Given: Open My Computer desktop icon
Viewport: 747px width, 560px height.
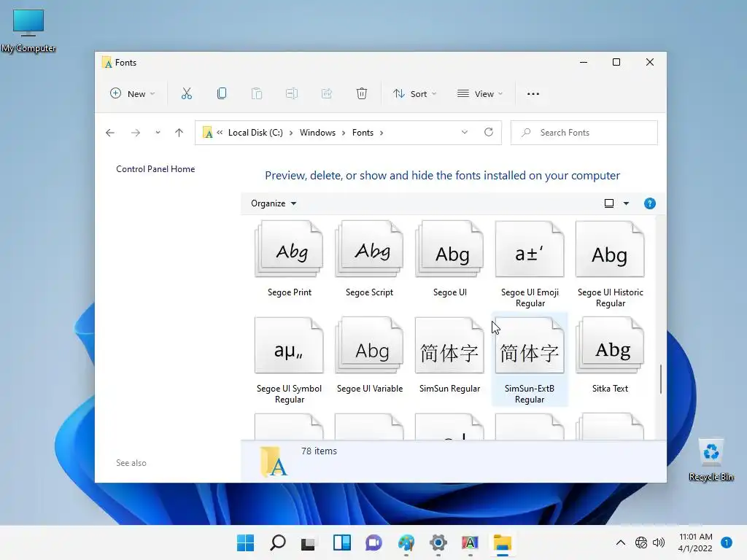Looking at the screenshot, I should point(28,31).
